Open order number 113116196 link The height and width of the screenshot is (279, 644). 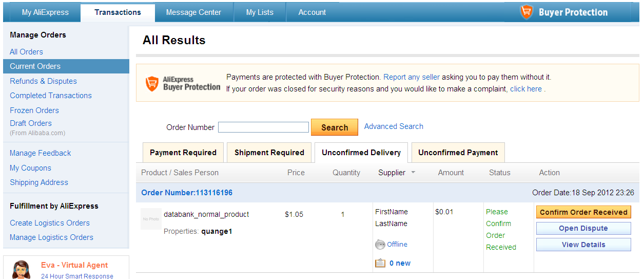[x=187, y=193]
